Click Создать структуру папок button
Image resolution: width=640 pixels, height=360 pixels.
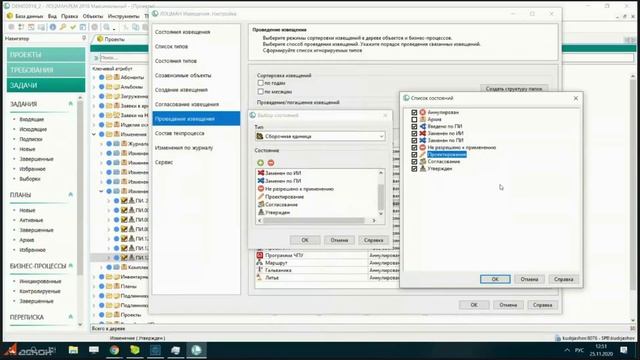coord(514,89)
